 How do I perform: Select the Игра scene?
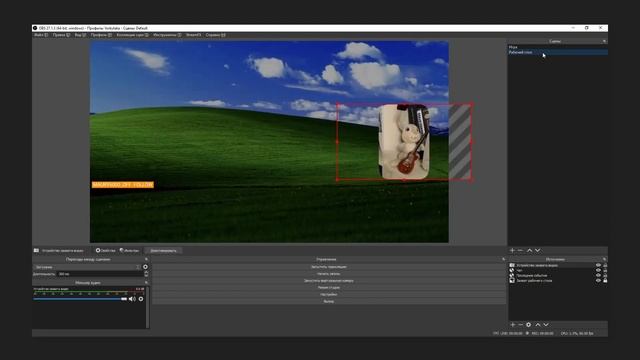click(x=558, y=47)
